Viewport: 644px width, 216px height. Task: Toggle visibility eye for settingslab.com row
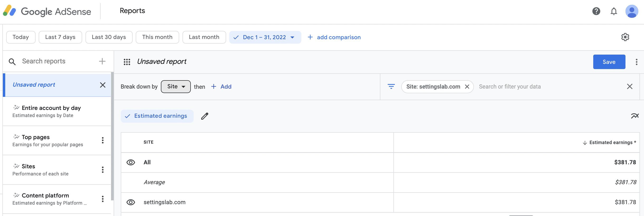[131, 202]
